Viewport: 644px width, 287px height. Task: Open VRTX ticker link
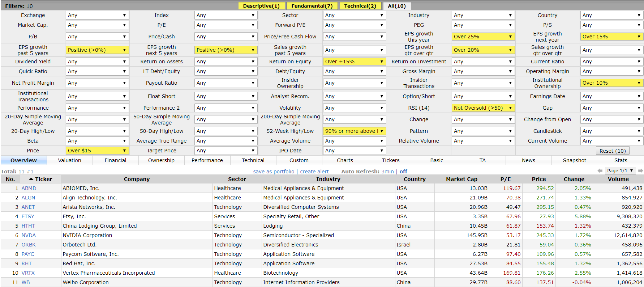pos(28,273)
